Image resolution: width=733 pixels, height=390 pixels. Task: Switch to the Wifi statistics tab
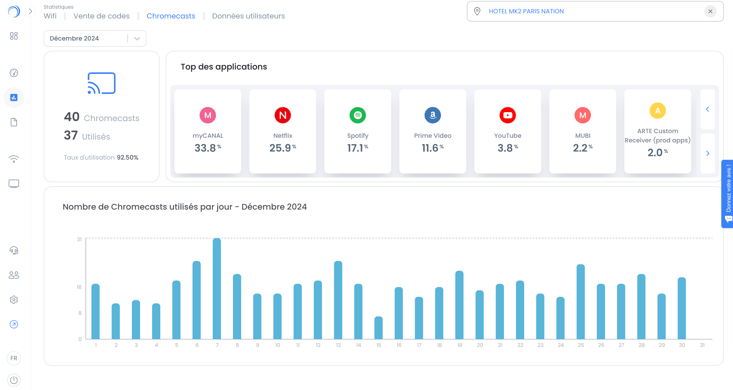coord(50,16)
